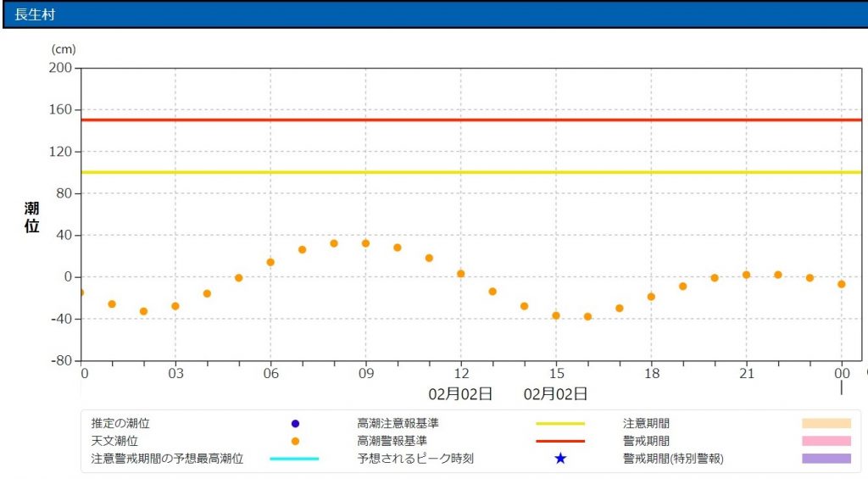Select the 推定の潮位 legend label

120,424
